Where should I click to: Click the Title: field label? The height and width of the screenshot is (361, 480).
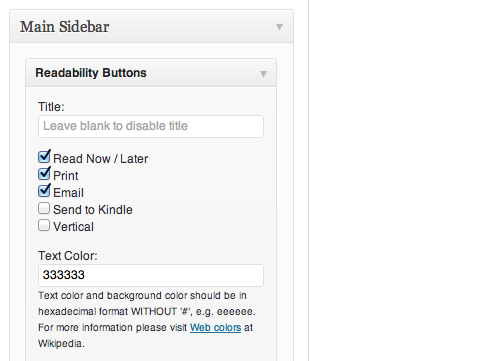[x=51, y=107]
